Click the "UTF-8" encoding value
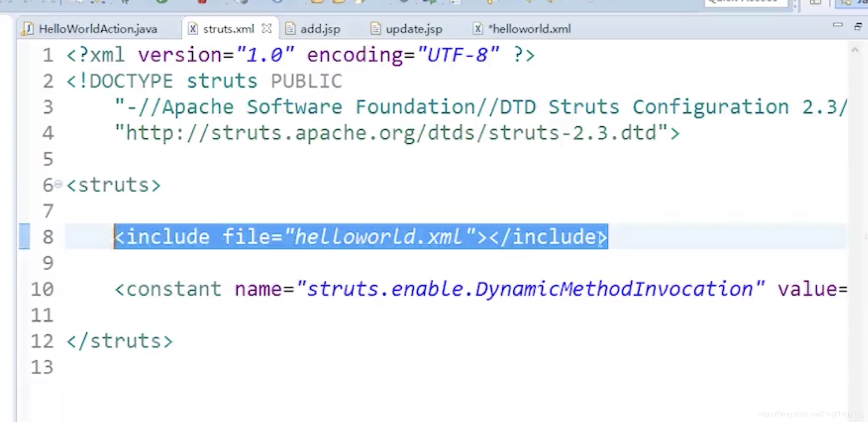The width and height of the screenshot is (868, 422). (458, 55)
